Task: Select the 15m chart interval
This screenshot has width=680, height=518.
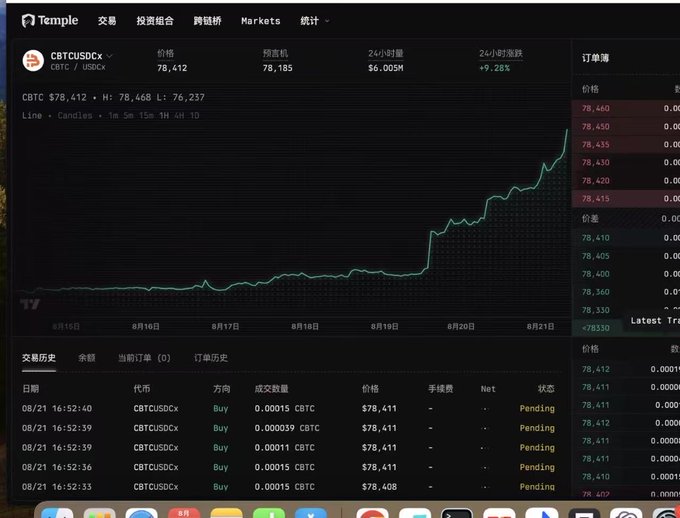Action: pos(147,115)
